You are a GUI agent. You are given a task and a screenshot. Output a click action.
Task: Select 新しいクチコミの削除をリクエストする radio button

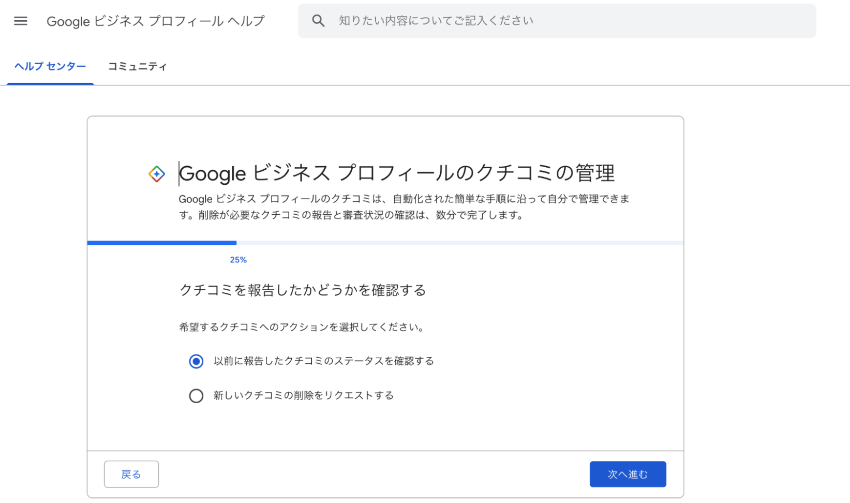[196, 396]
